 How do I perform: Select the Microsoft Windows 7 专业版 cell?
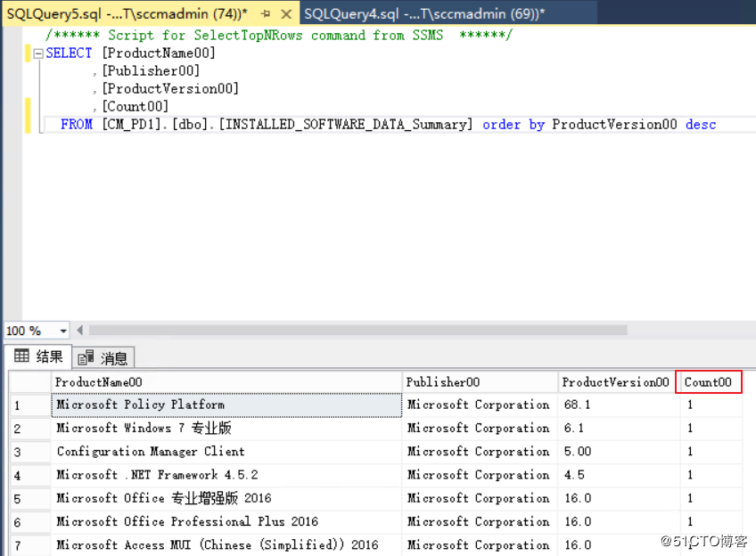226,429
